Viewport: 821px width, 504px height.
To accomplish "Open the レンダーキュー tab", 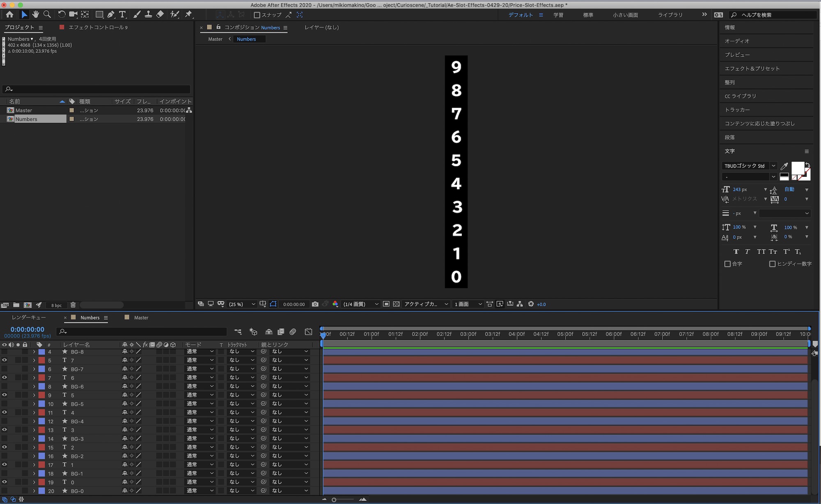I will 29,318.
